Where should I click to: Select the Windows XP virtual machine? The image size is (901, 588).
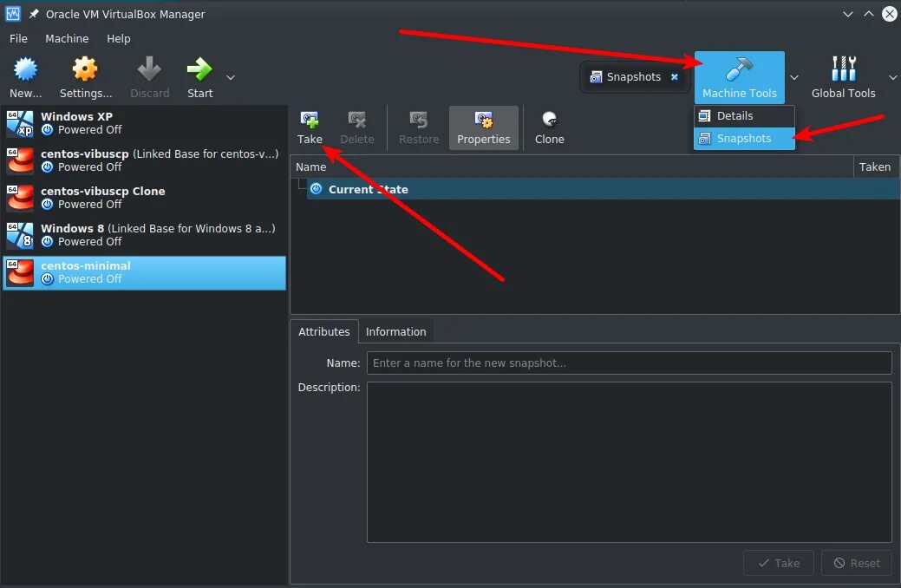coord(144,123)
